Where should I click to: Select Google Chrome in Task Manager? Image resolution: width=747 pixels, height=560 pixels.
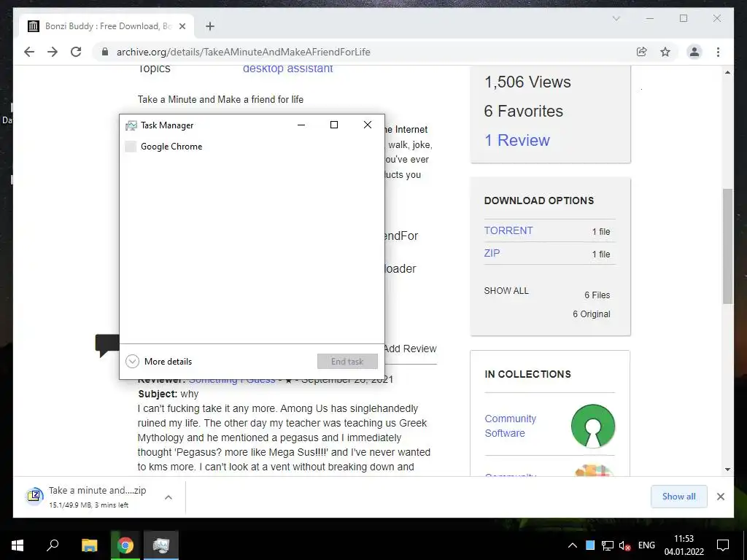252,147
